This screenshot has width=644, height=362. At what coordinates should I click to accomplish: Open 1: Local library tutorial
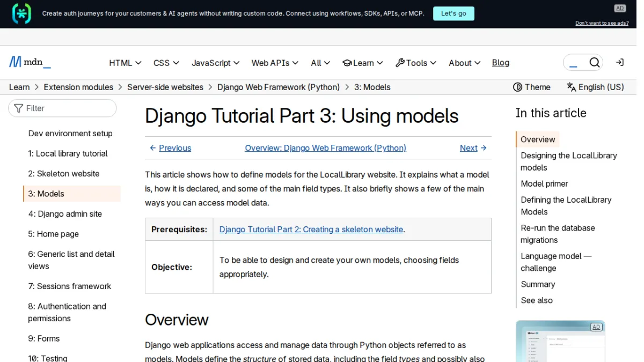[x=68, y=153]
